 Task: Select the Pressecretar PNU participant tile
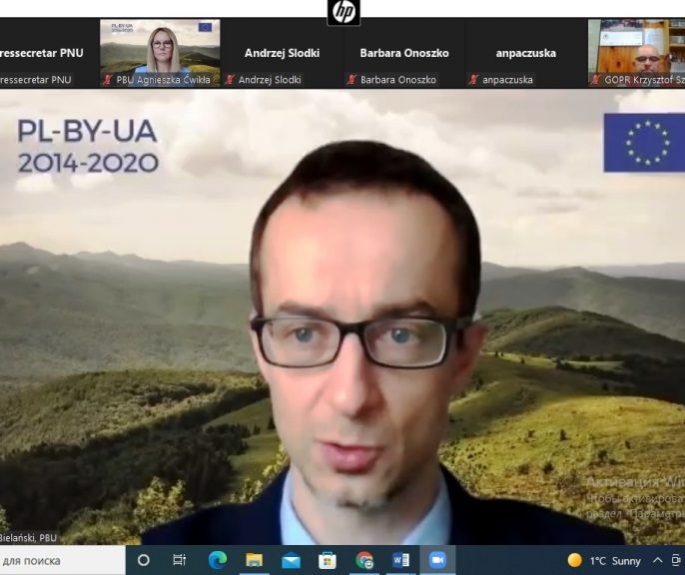coord(45,53)
